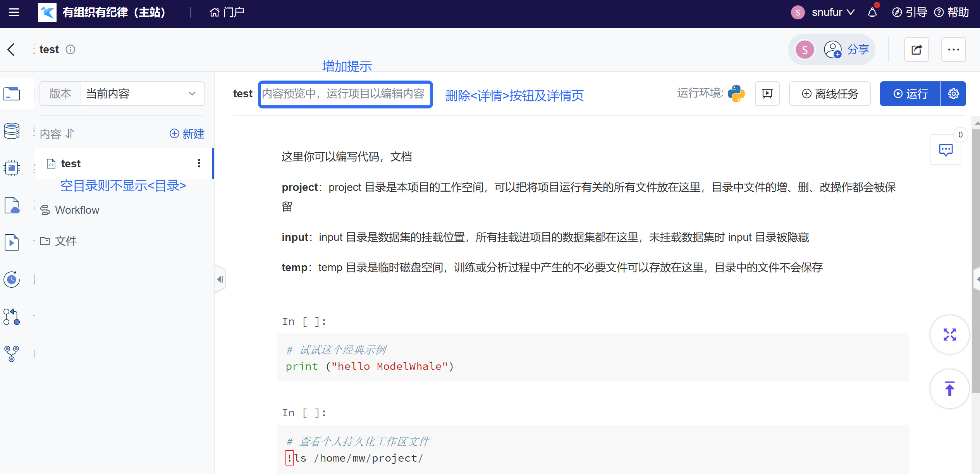The width and height of the screenshot is (980, 474).
Task: Click the fullscreen expand arrows button
Action: coord(949,335)
